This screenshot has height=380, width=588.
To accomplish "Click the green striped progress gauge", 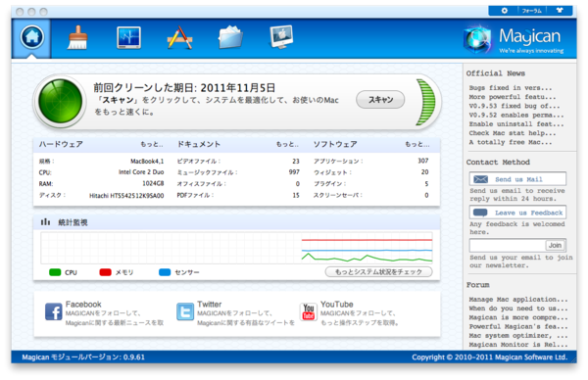I will 425,102.
